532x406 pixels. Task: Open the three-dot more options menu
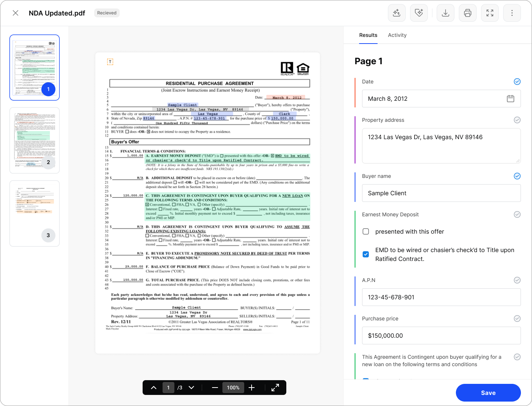coord(512,13)
